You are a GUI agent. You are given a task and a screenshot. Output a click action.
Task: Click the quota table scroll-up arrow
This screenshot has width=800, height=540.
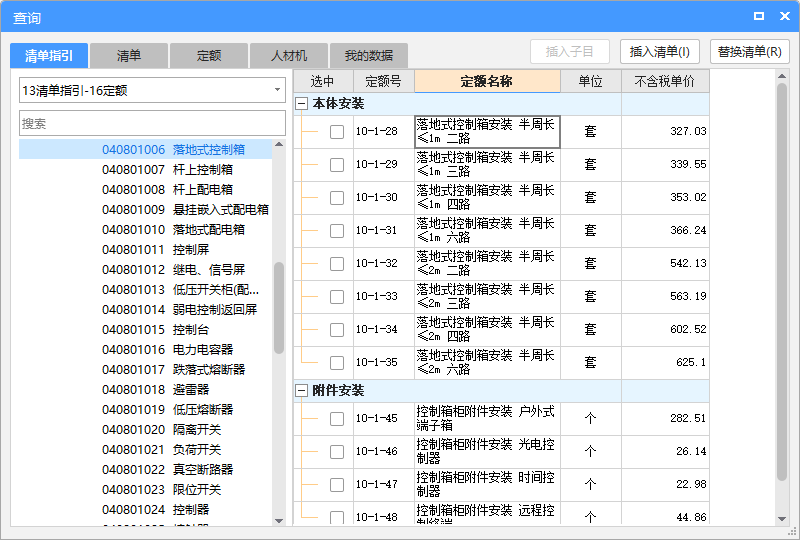pyautogui.click(x=782, y=76)
